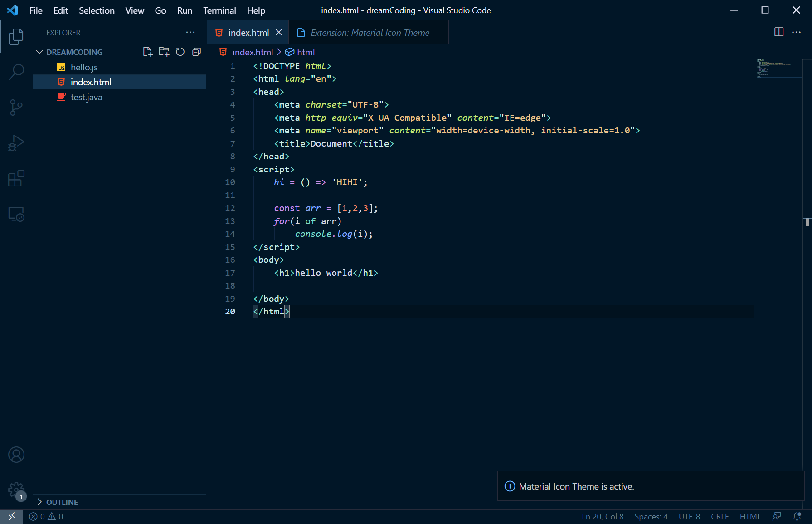Open the Terminal menu
Viewport: 812px width, 524px height.
[219, 10]
